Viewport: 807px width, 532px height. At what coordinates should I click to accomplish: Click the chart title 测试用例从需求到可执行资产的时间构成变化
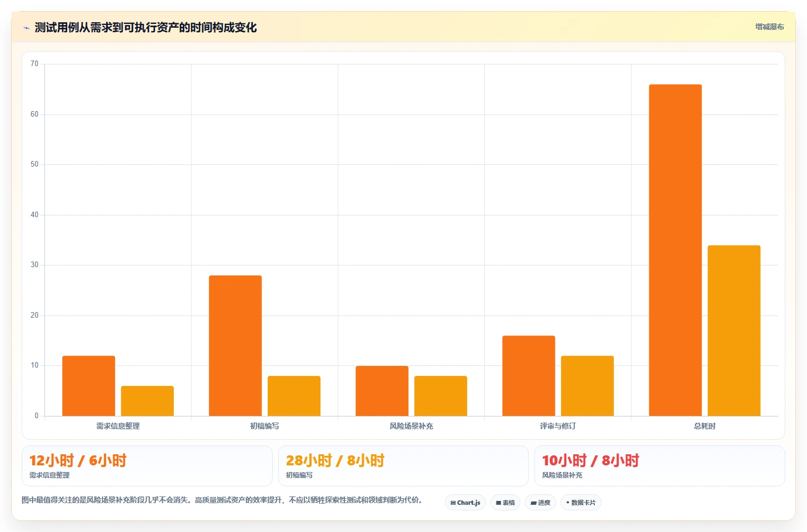(146, 27)
